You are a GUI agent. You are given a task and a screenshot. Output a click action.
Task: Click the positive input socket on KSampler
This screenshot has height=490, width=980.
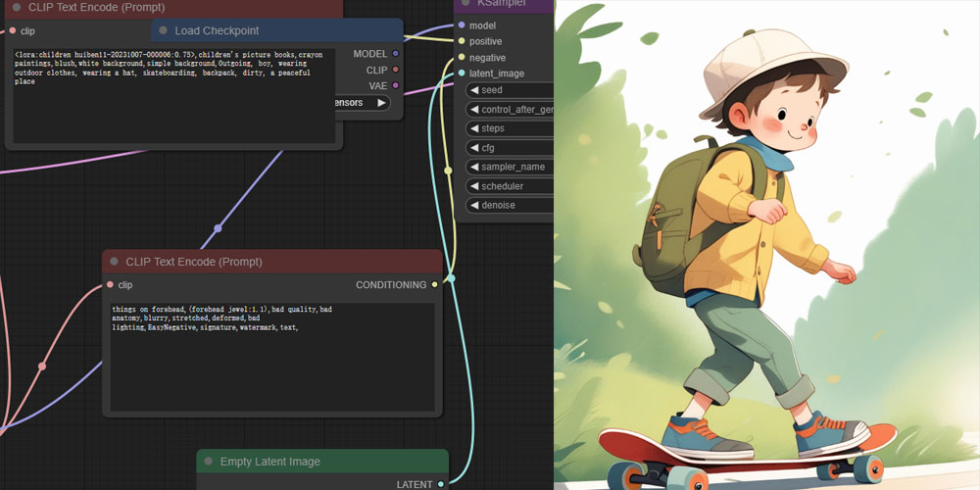[x=462, y=41]
